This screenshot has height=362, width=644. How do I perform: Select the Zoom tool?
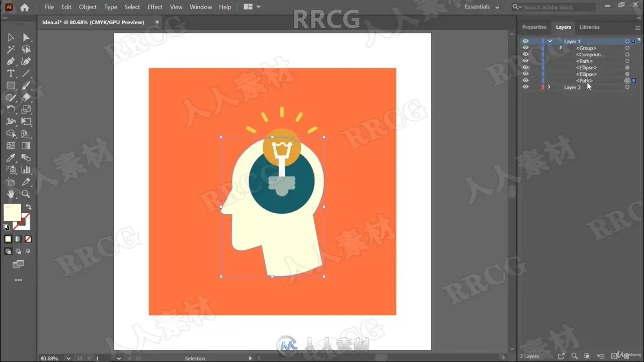click(26, 194)
